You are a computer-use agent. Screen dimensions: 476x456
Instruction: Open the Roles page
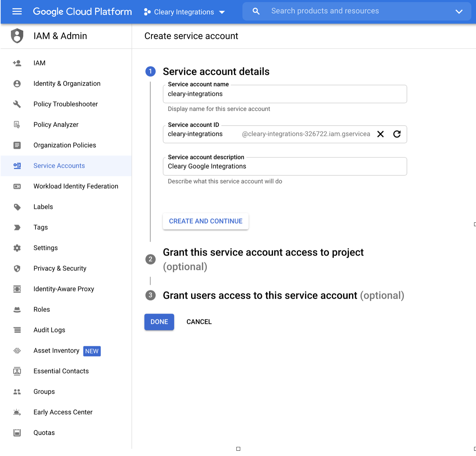66,310
